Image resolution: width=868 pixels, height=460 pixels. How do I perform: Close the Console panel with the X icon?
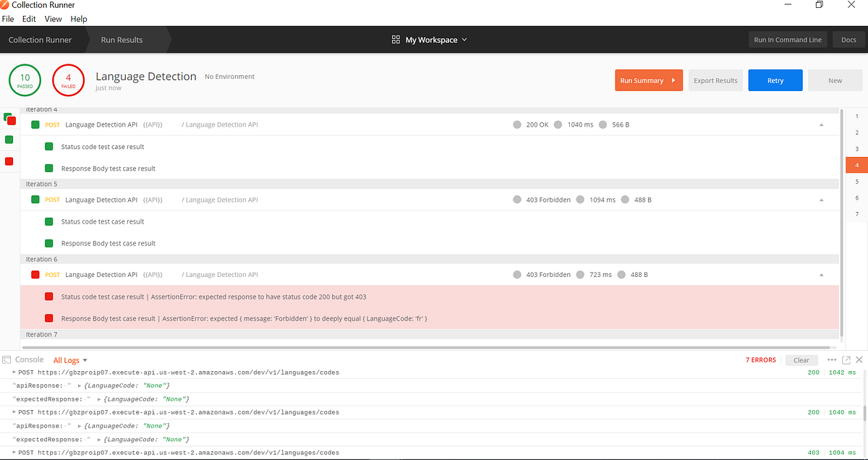pyautogui.click(x=858, y=359)
